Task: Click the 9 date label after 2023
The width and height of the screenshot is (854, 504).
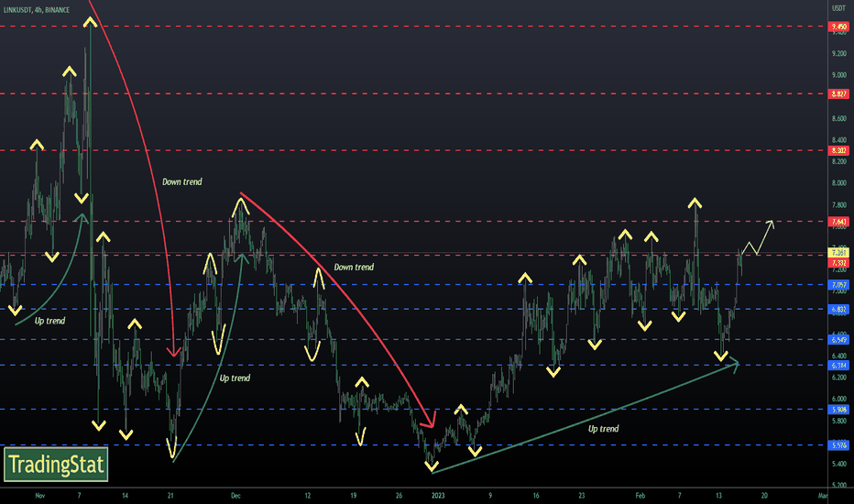Action: tap(490, 495)
